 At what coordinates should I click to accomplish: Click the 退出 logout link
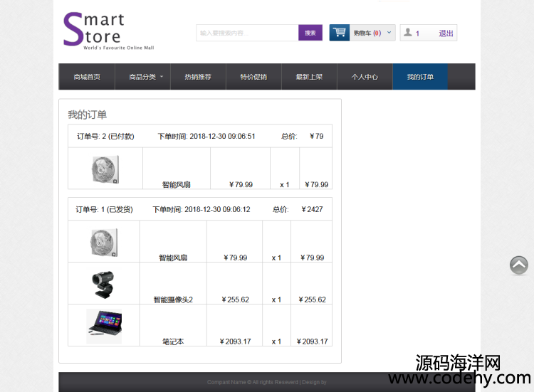pos(446,33)
